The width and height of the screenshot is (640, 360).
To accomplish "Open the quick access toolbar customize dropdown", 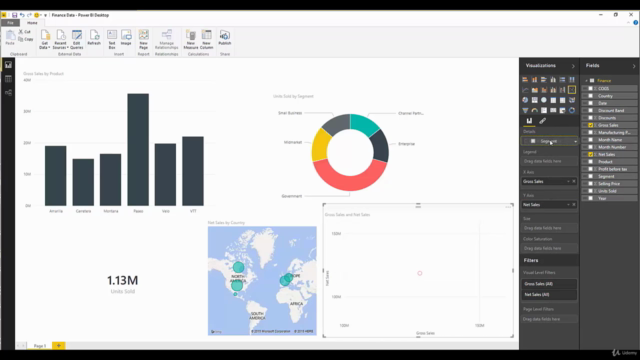I will tap(45, 15).
